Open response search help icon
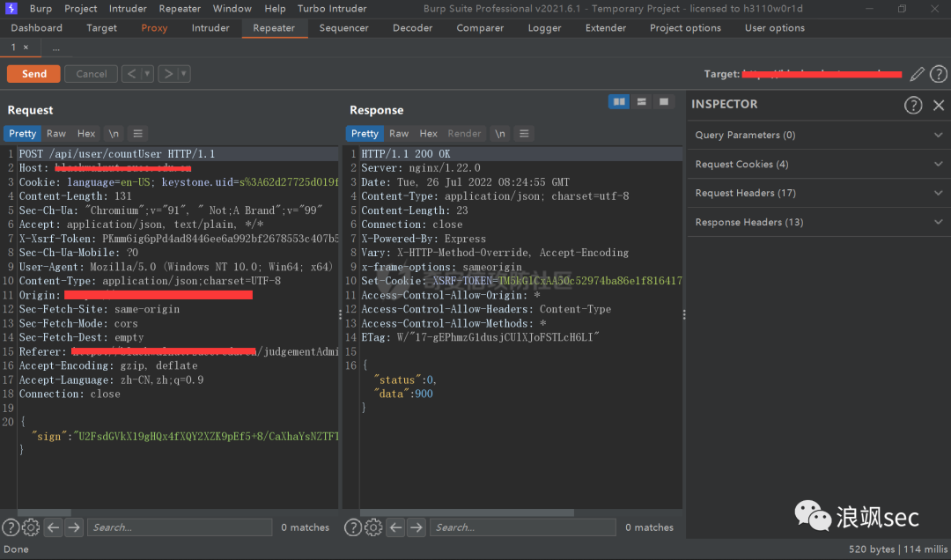This screenshot has width=951, height=560. 353,527
